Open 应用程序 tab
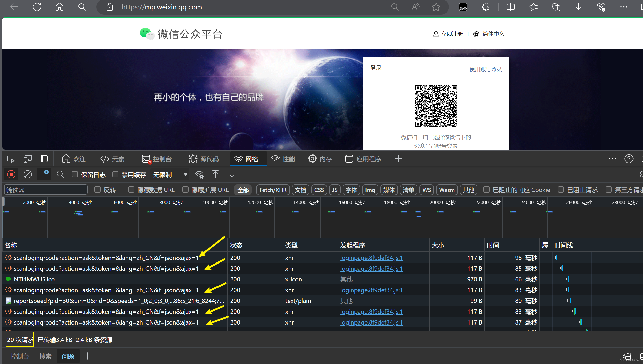The image size is (643, 364). click(363, 159)
